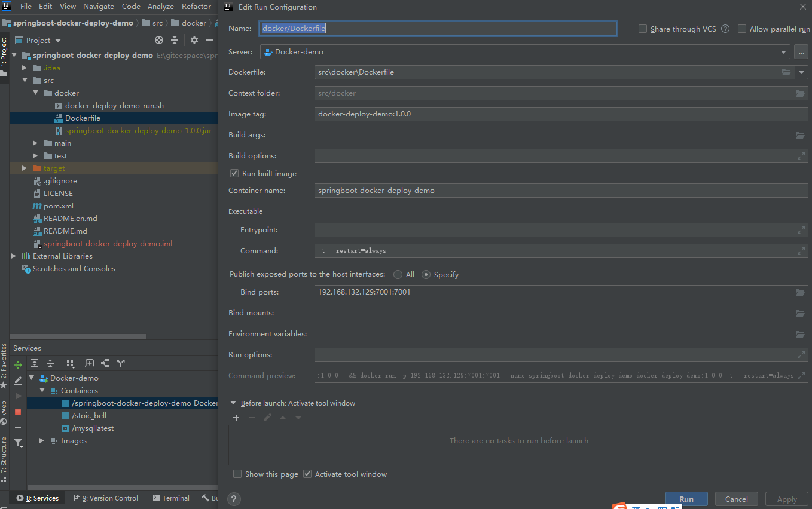This screenshot has width=812, height=509.
Task: Open the Analyze menu
Action: click(161, 7)
